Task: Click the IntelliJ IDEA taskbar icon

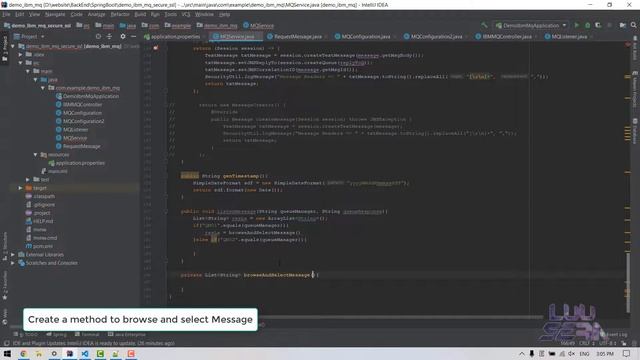Action: pos(69,353)
